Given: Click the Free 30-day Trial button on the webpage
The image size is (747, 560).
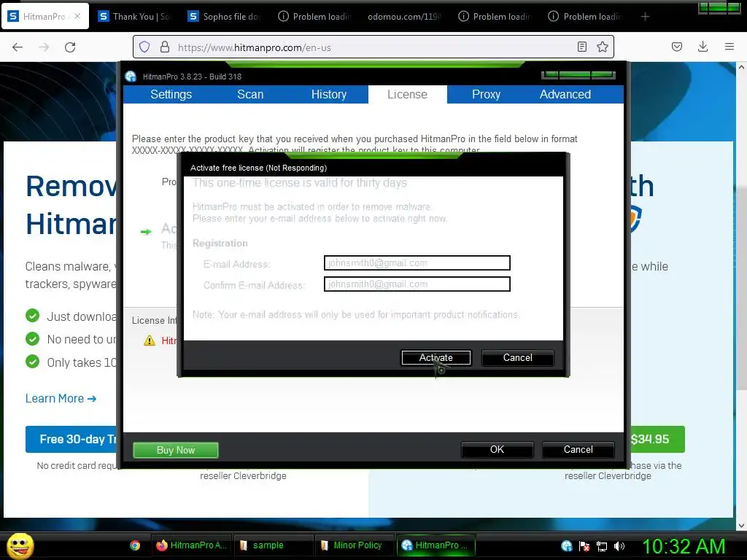Looking at the screenshot, I should [71, 439].
